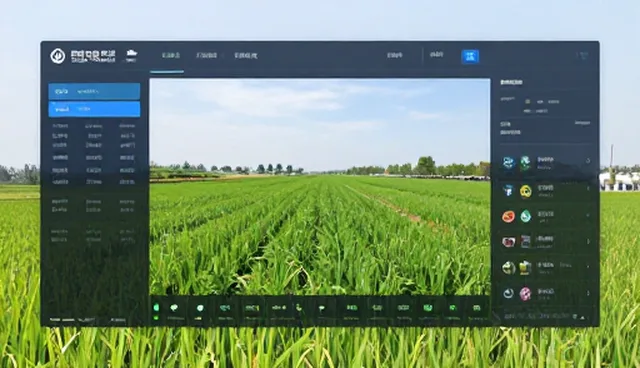Image resolution: width=640 pixels, height=368 pixels.
Task: Click the phone handset icon in bottom toolbar
Action: [x=299, y=308]
